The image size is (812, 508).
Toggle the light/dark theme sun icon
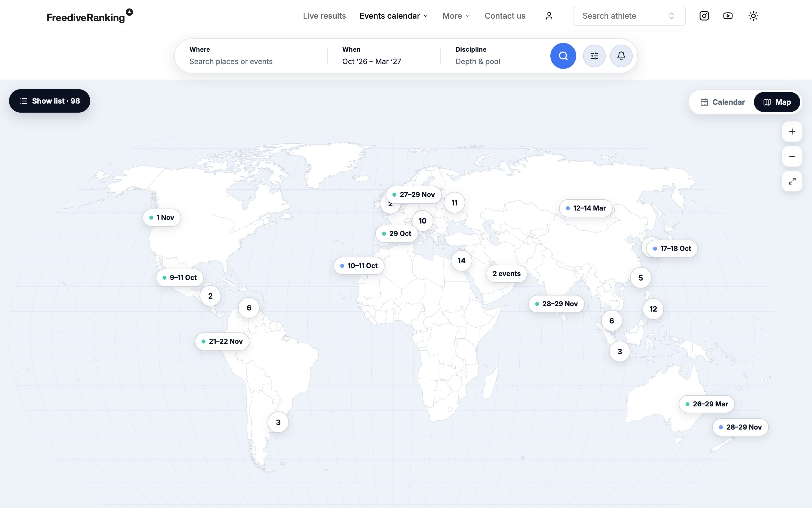[753, 16]
